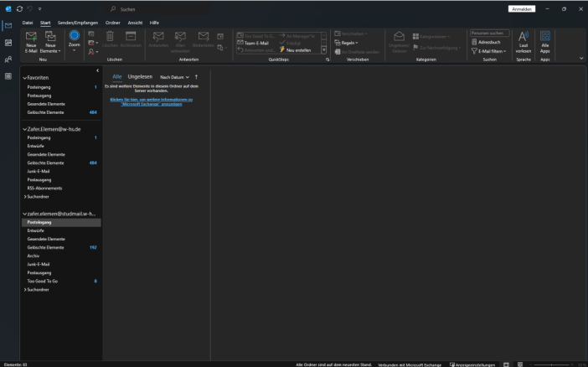Switch to People view in left sidebar

click(8, 59)
